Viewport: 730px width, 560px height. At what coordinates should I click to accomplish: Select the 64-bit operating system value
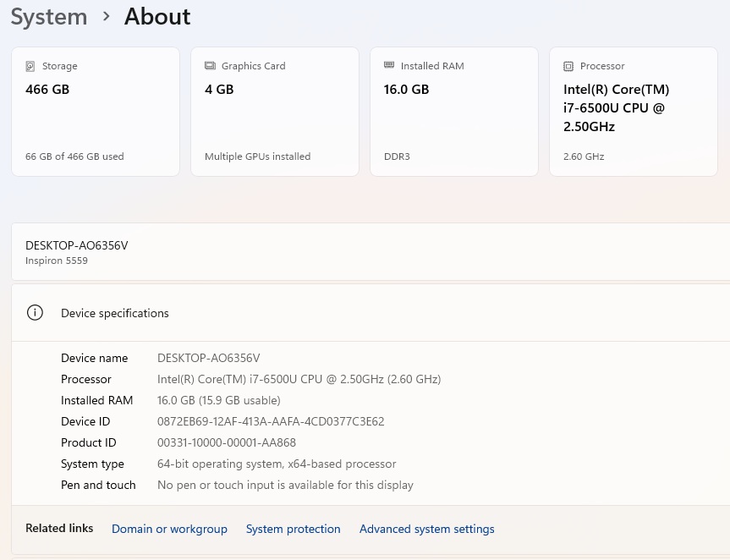click(x=277, y=464)
